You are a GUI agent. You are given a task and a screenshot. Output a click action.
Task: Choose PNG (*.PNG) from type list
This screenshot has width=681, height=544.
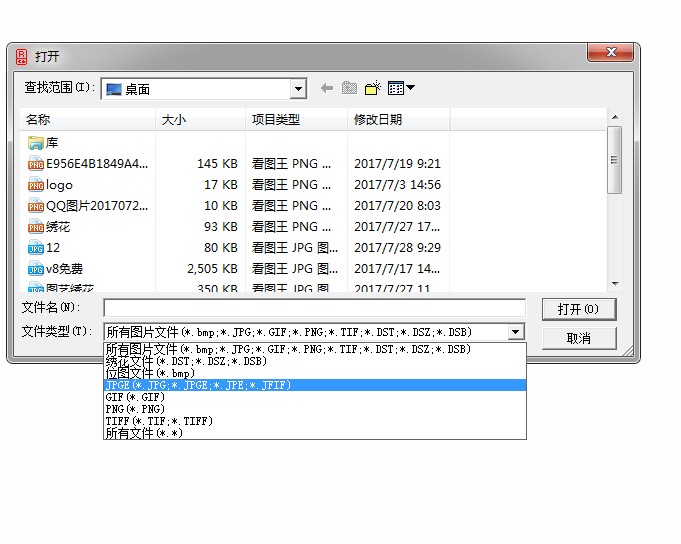[x=135, y=409]
